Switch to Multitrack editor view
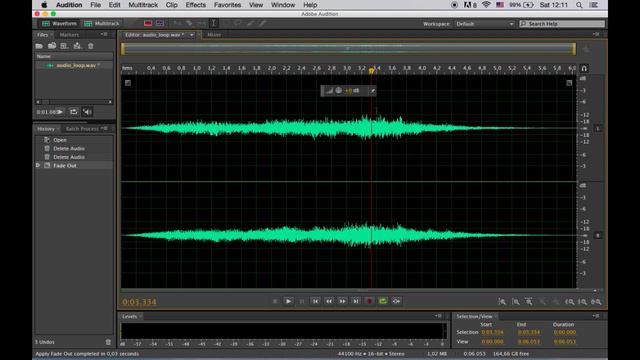 tap(102, 23)
